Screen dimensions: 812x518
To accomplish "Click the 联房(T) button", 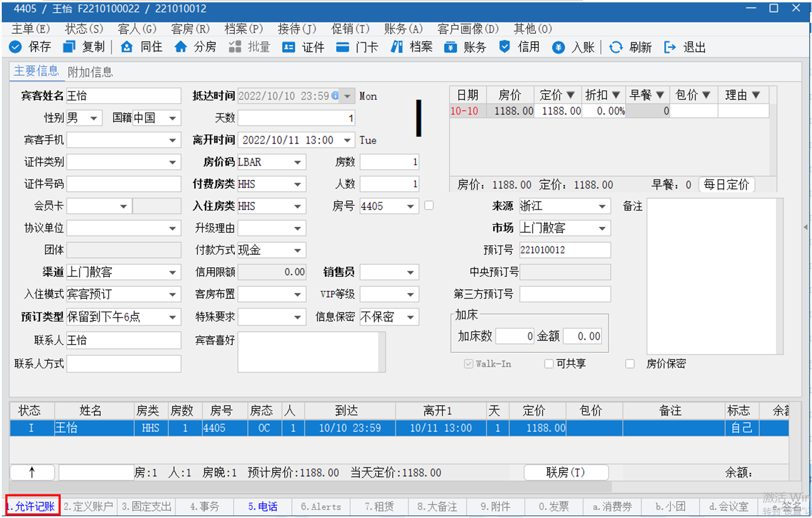I will pyautogui.click(x=566, y=472).
